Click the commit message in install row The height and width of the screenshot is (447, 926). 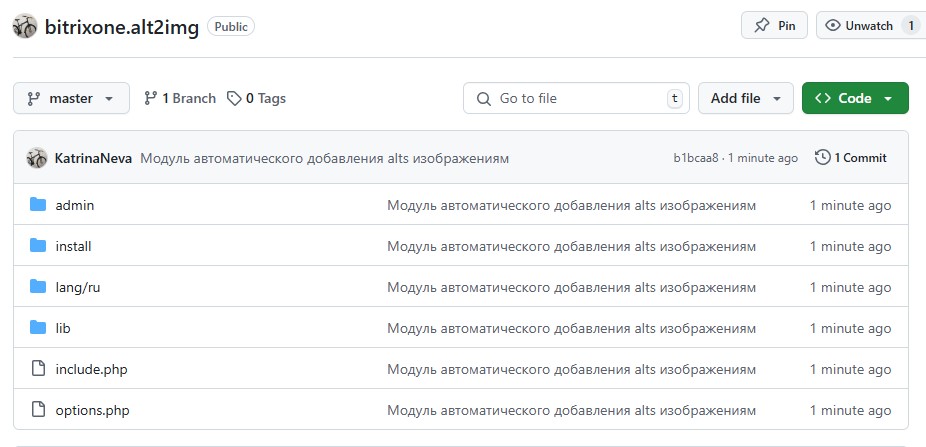tap(571, 246)
